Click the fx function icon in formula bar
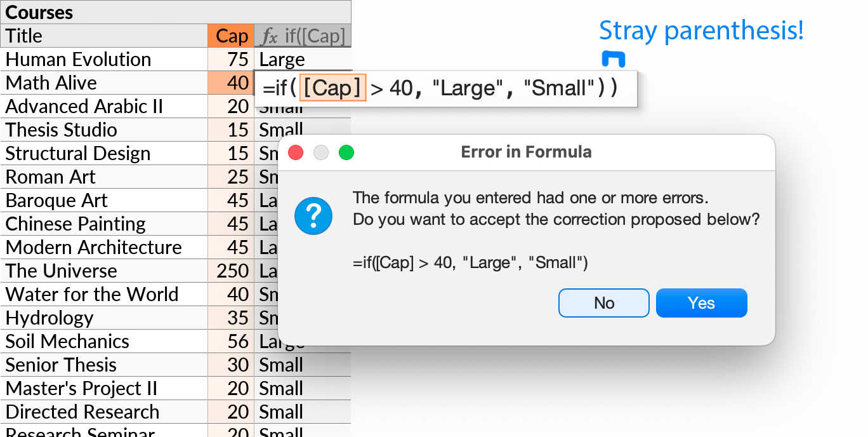868x437 pixels. coord(270,36)
